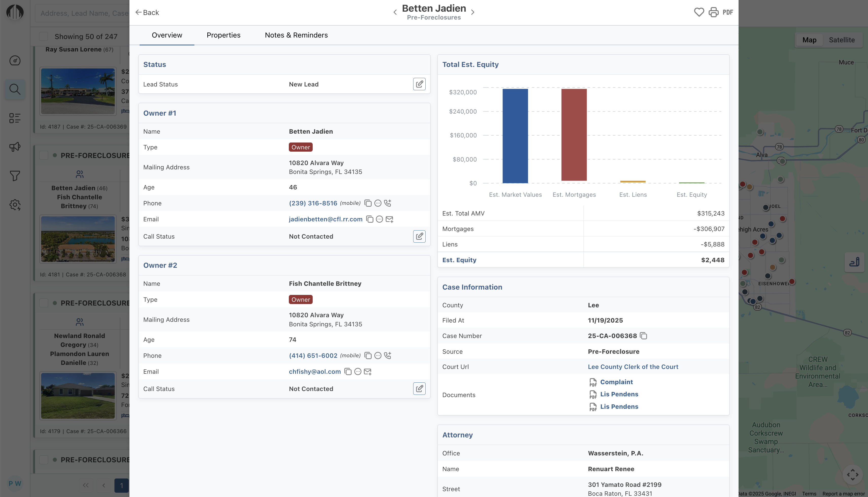Copy Betten Jadien's phone number
Screen dimensions: 868x497
tap(368, 203)
